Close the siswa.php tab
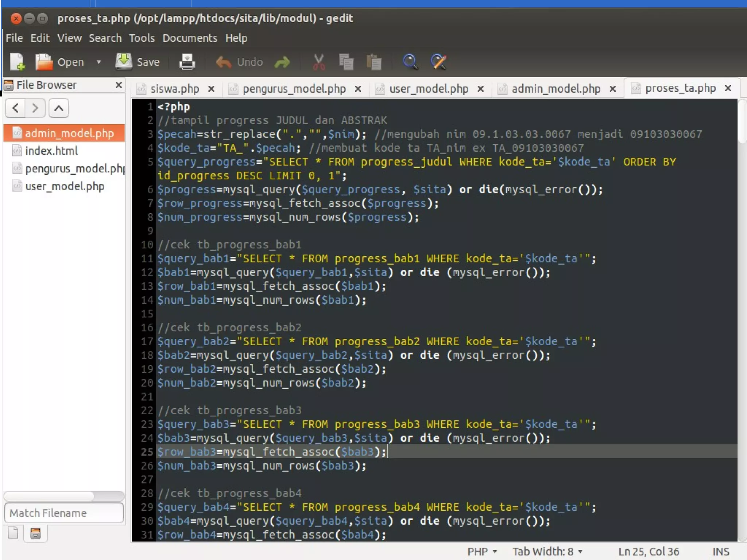Screen dimensions: 747x560 211,89
